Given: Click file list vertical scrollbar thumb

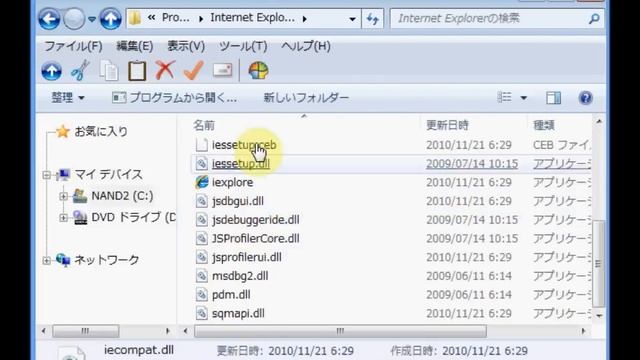Looking at the screenshot, I should pyautogui.click(x=598, y=264).
